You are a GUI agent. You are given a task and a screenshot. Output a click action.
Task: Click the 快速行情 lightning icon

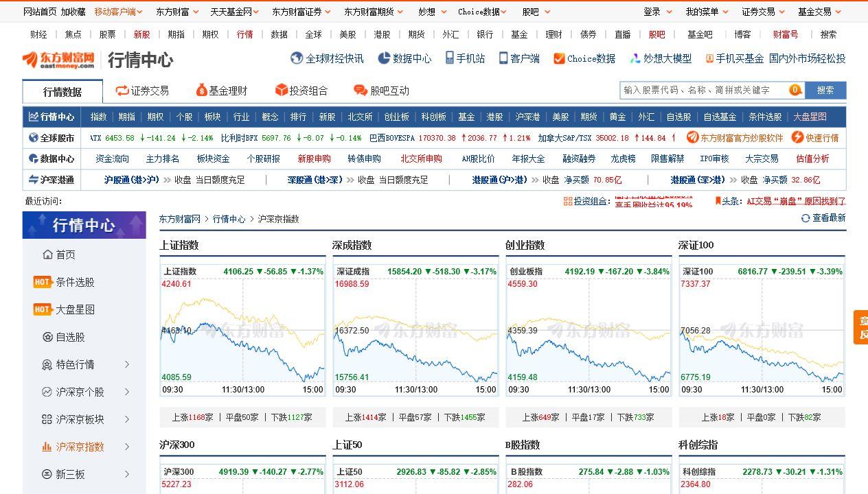tap(797, 137)
